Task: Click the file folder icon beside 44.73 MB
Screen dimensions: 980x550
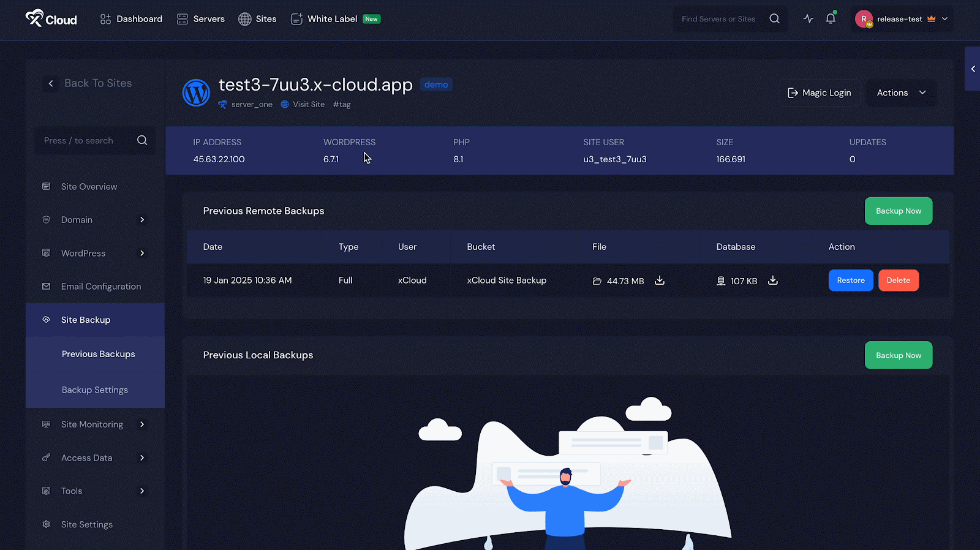Action: click(x=597, y=281)
